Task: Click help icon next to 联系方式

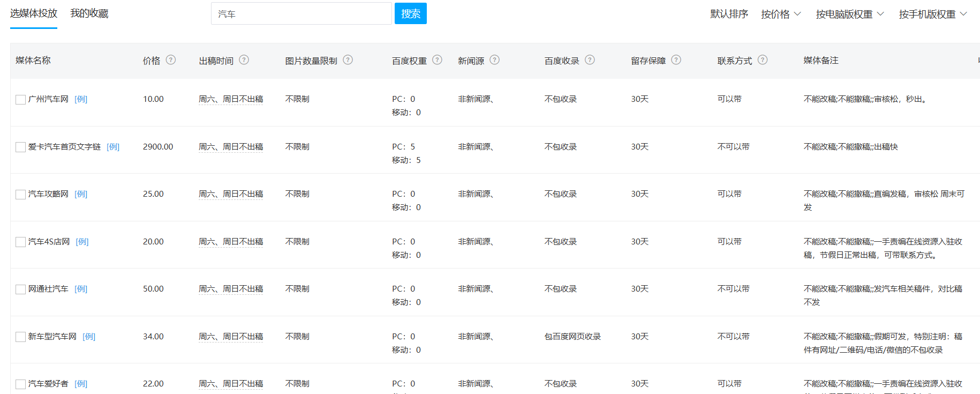Action: click(x=763, y=60)
